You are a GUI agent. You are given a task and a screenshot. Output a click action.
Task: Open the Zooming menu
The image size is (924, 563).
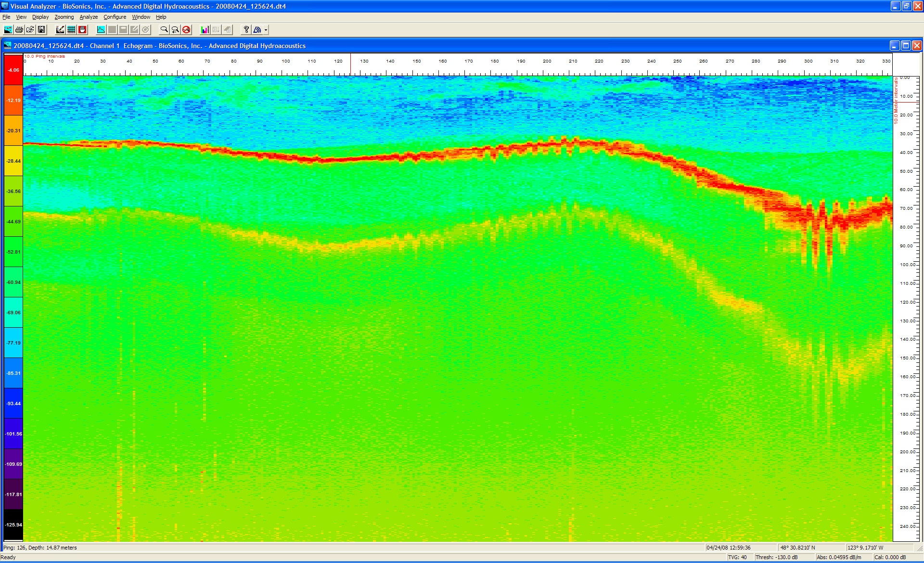tap(64, 17)
